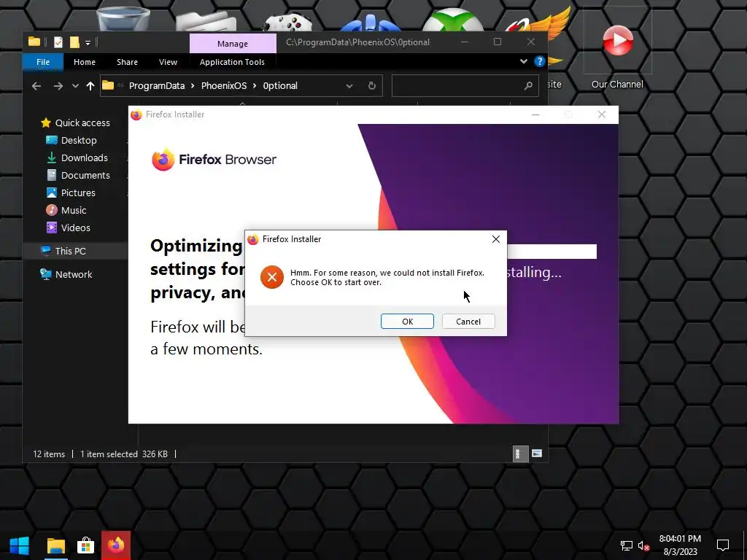Refresh the current Explorer folder
Viewport: 747px width, 560px height.
click(371, 86)
